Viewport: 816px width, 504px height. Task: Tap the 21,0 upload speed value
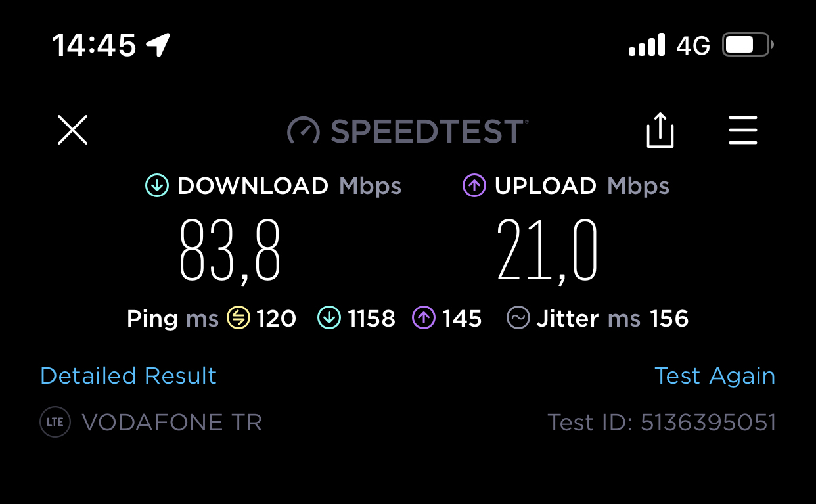pos(547,252)
